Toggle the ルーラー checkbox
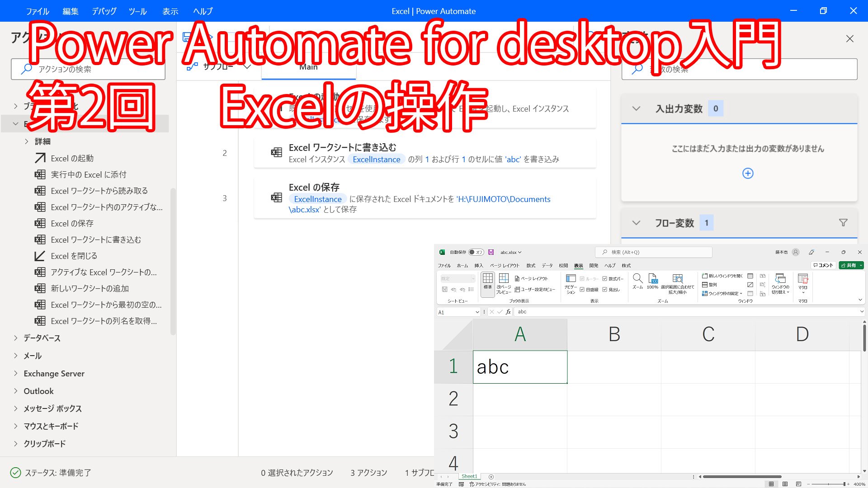This screenshot has height=488, width=868. (x=582, y=279)
